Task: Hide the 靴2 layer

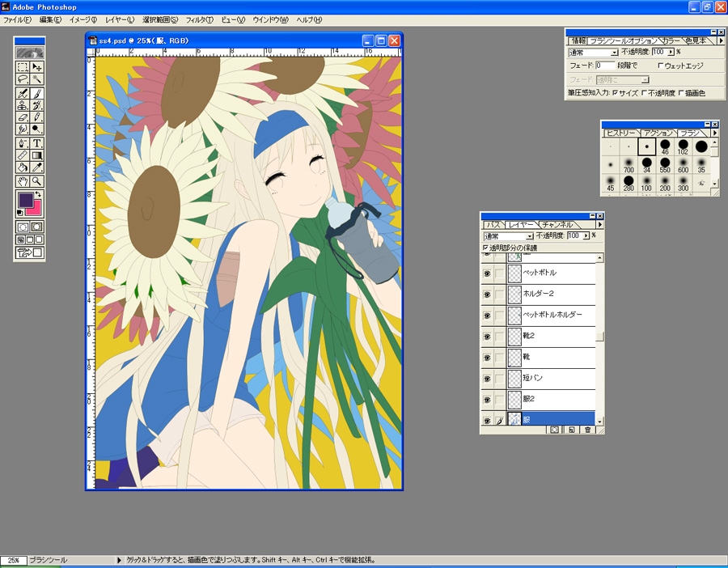Action: click(487, 337)
